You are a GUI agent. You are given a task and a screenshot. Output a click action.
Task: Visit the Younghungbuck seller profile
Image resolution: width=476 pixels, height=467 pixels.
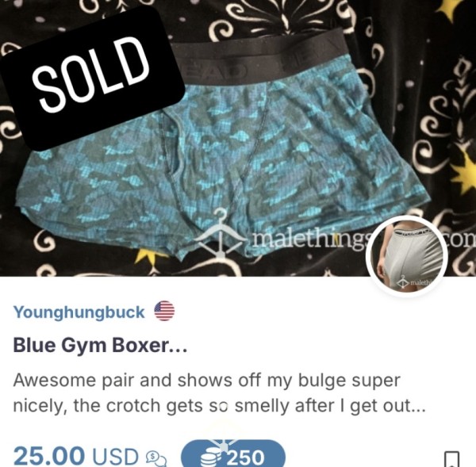pyautogui.click(x=79, y=312)
